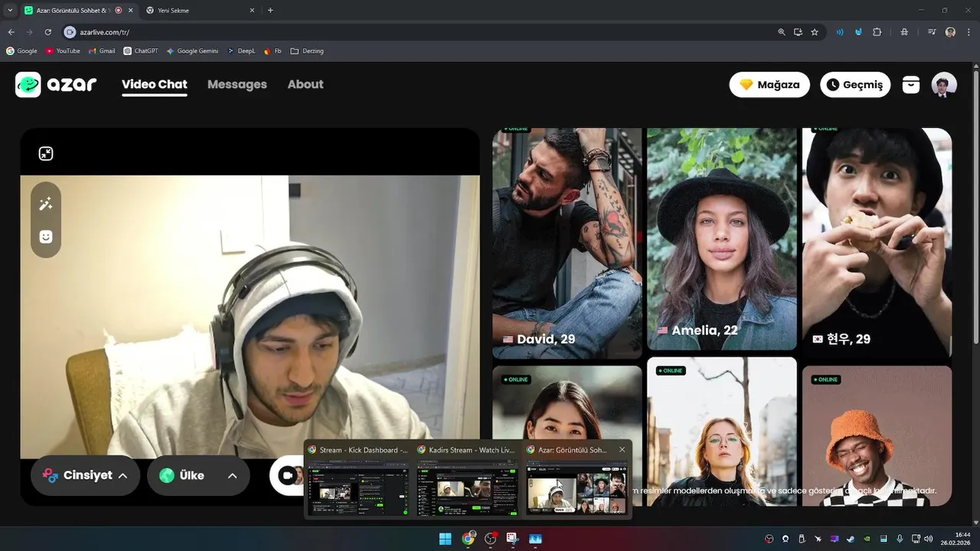Open the gift box icon beside Geçmiş
Viewport: 980px width, 551px height.
(x=910, y=84)
